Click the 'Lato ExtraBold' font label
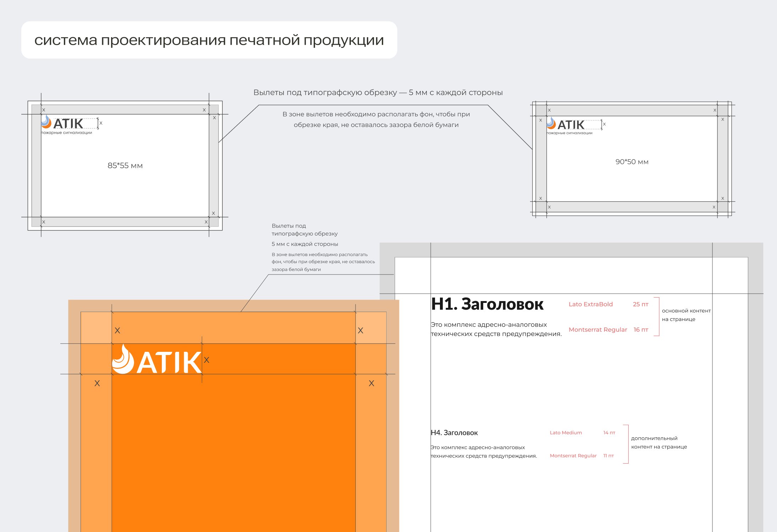 tap(591, 304)
